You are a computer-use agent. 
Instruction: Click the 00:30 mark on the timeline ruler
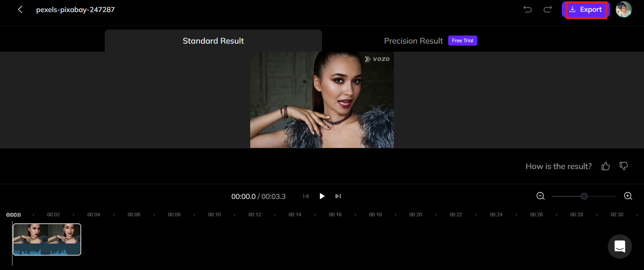(617, 215)
